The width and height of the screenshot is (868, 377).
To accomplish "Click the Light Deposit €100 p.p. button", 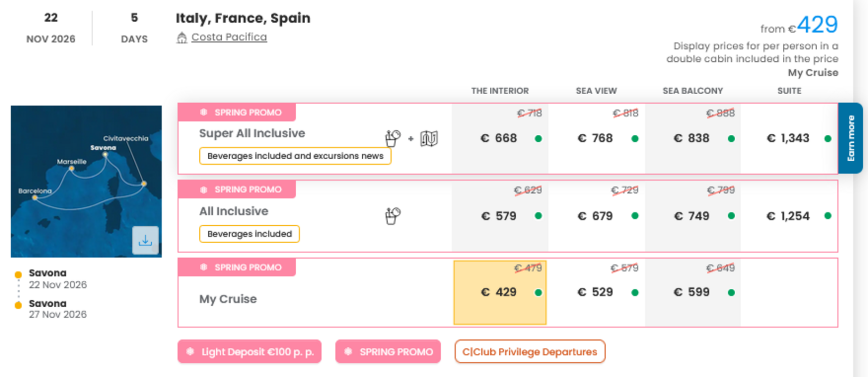I will pos(249,351).
